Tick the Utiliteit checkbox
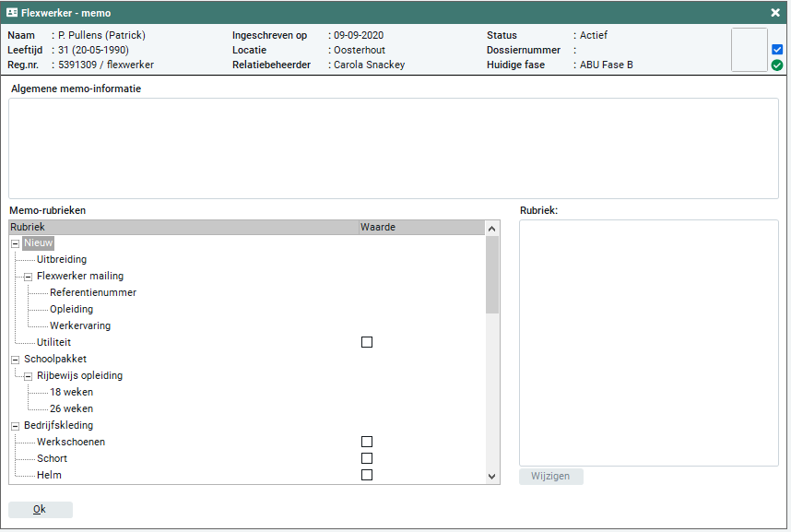Viewport: 791px width, 532px height. tap(367, 342)
